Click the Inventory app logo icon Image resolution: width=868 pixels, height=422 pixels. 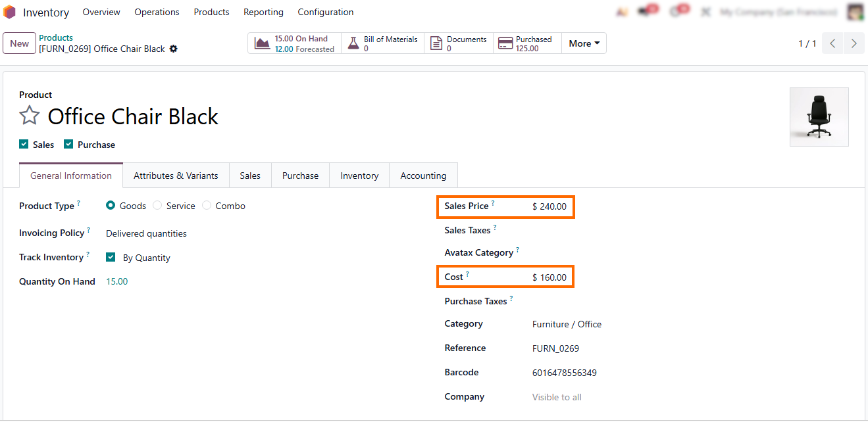click(10, 12)
